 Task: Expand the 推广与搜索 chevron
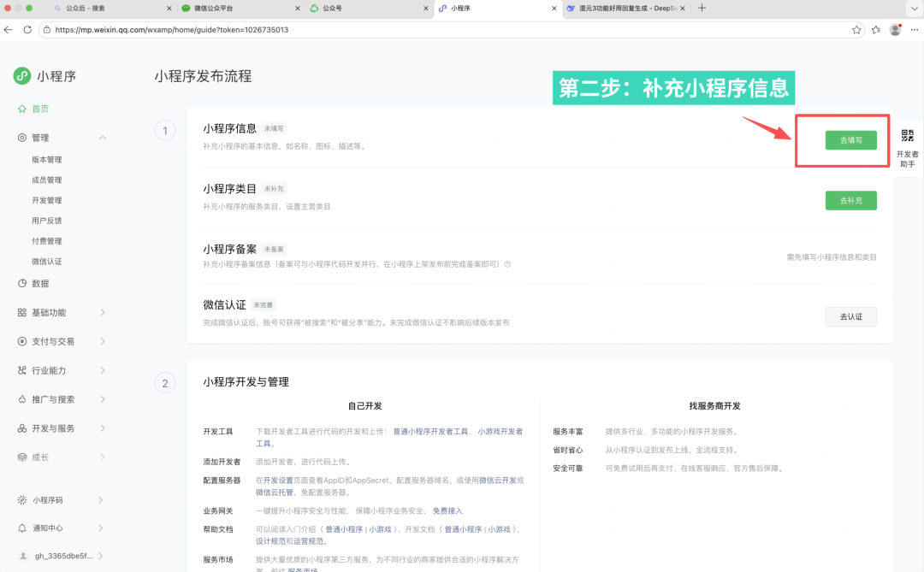[x=103, y=398]
